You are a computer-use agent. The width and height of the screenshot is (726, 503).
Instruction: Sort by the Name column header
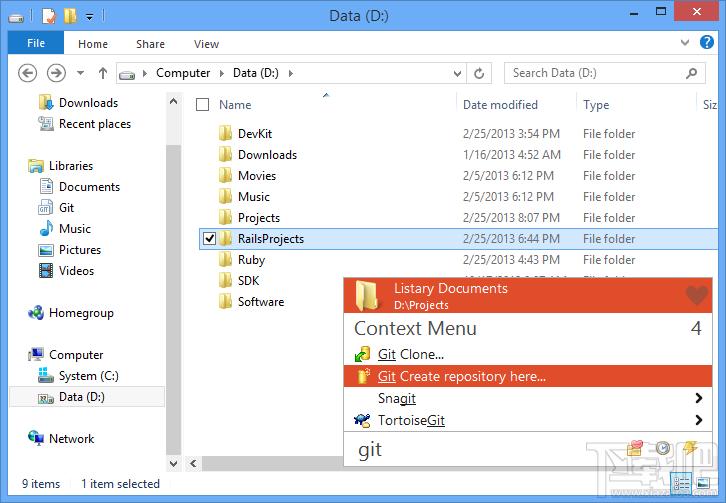(235, 105)
